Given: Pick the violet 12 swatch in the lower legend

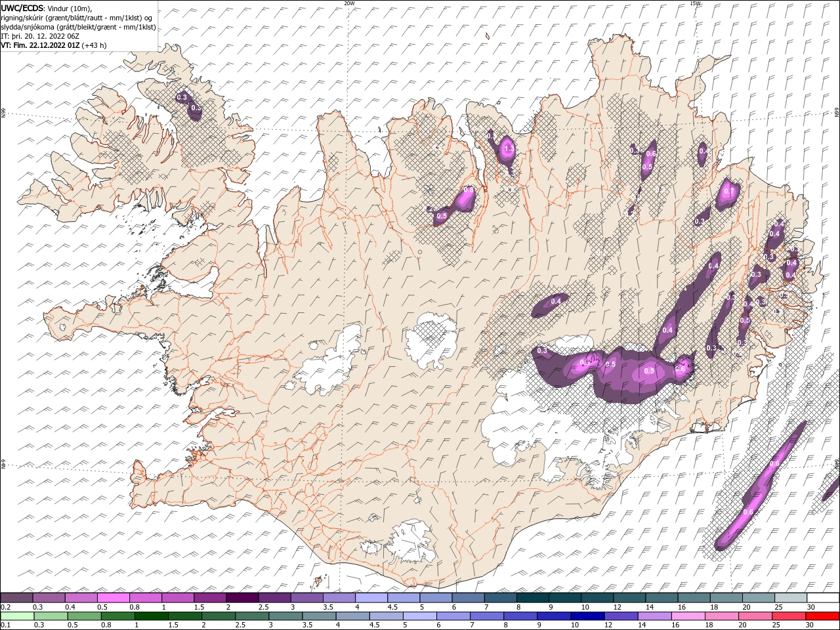Looking at the screenshot, I should pyautogui.click(x=621, y=616).
